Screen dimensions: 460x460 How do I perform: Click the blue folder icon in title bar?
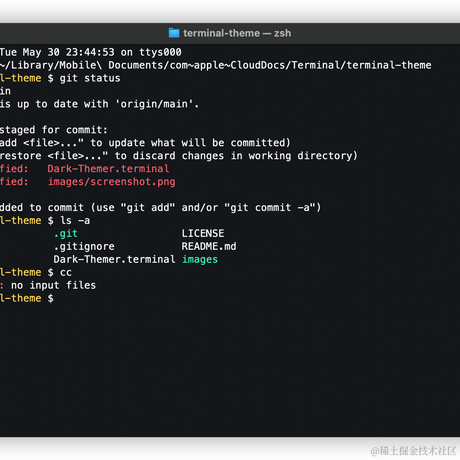click(174, 33)
